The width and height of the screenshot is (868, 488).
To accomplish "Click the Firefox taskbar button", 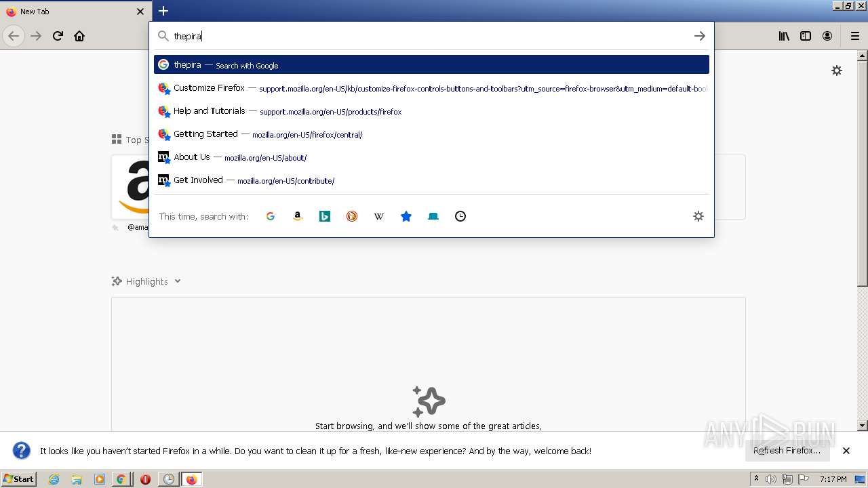I will (191, 479).
